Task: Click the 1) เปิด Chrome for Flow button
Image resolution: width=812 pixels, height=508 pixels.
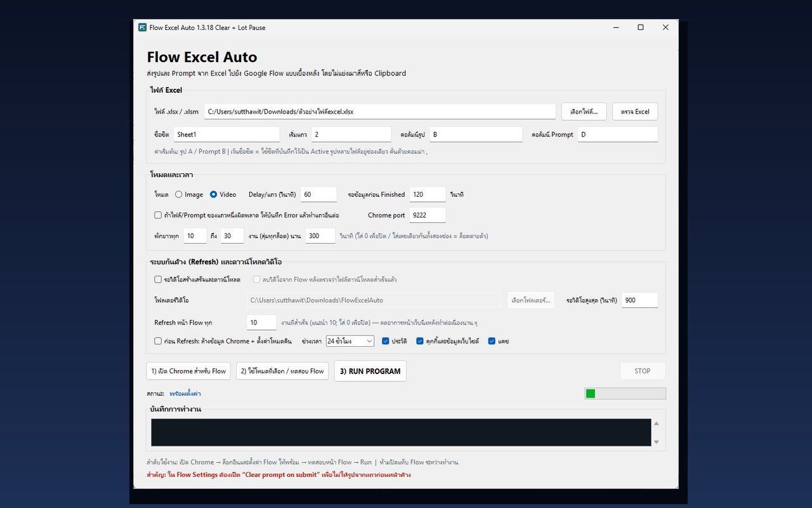Action: pyautogui.click(x=188, y=371)
